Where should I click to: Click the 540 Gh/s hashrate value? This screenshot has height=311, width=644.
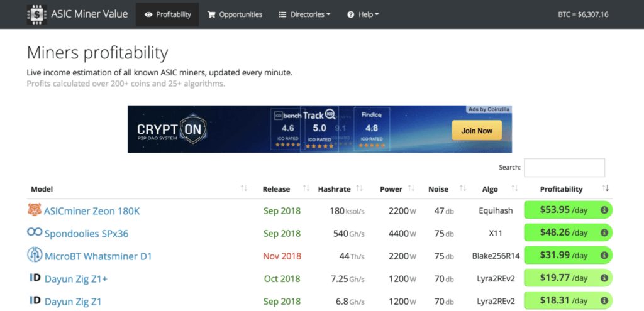click(x=349, y=234)
